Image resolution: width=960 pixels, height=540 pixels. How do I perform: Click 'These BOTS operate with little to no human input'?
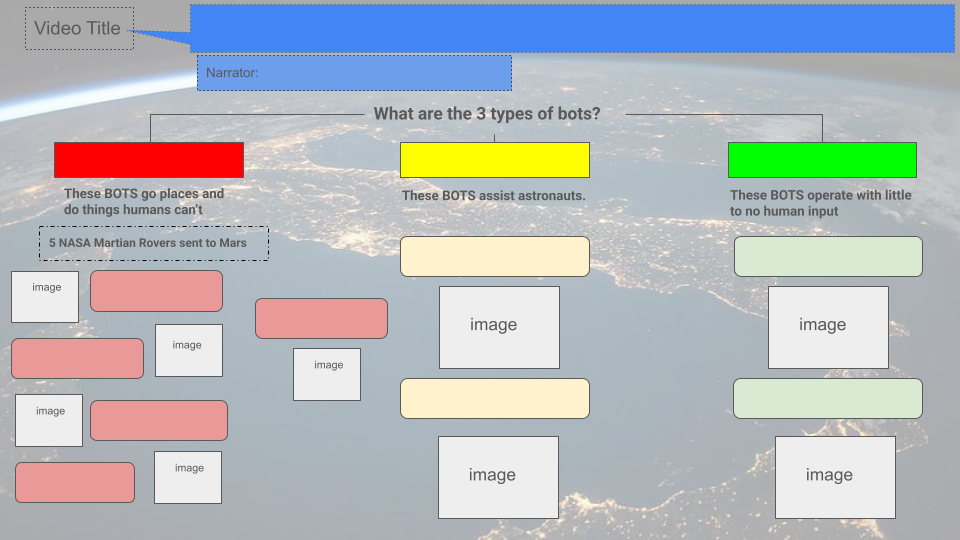820,203
